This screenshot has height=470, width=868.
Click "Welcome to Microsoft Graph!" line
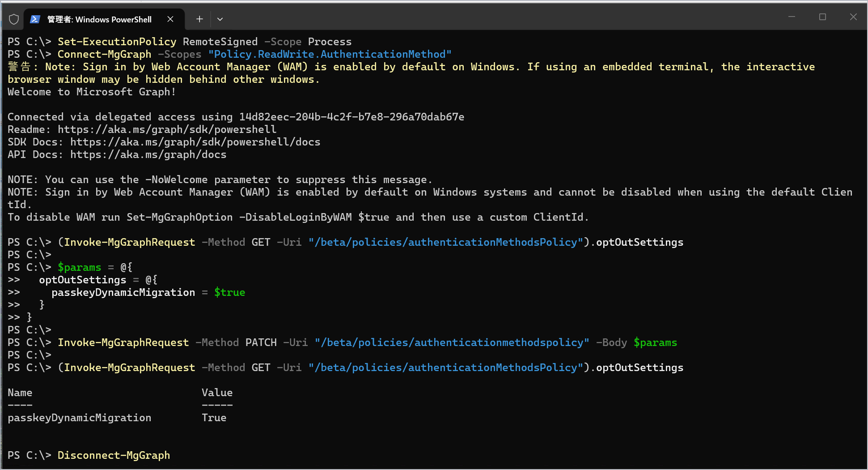tap(92, 92)
